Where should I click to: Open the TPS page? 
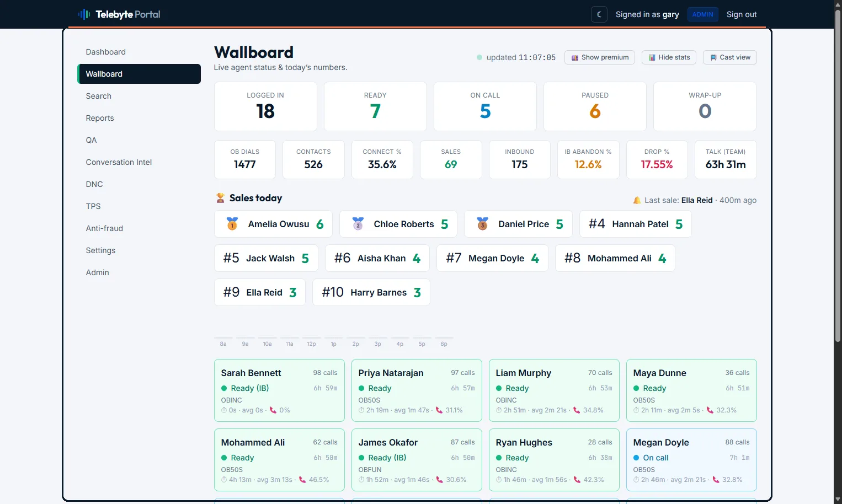(139, 206)
